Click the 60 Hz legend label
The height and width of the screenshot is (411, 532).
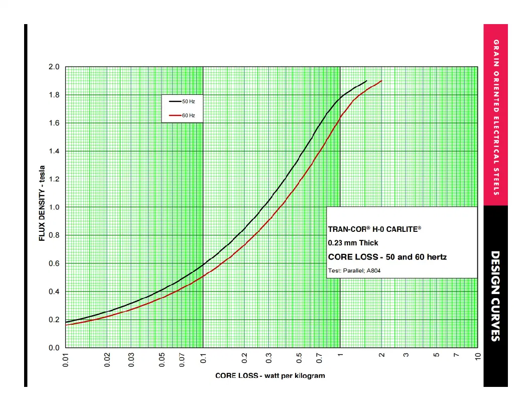click(189, 115)
